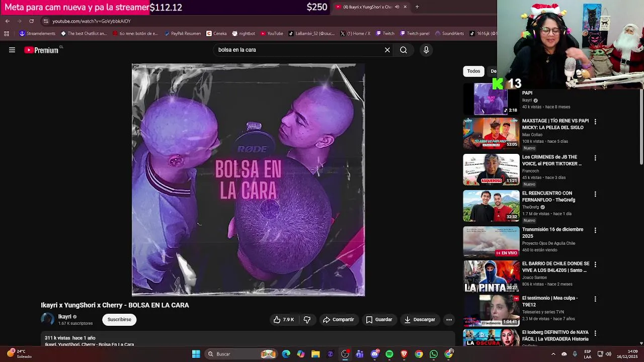
Task: Open options menu for MAXSTAGE video
Action: tap(595, 122)
